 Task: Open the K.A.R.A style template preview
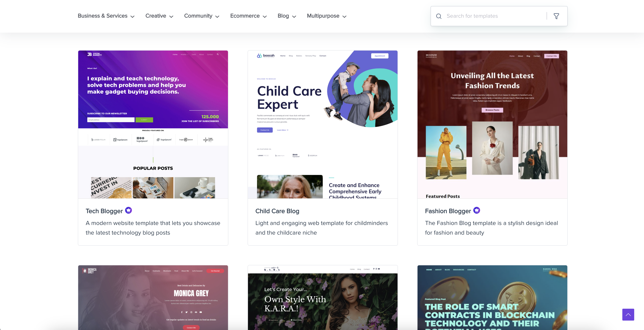click(323, 298)
